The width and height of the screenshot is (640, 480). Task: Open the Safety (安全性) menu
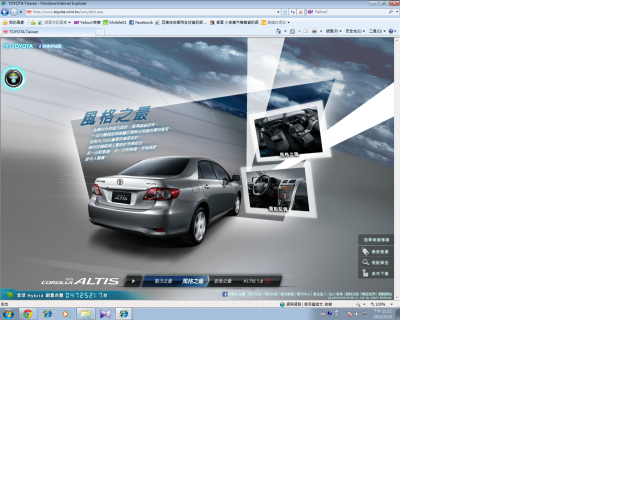tap(355, 31)
